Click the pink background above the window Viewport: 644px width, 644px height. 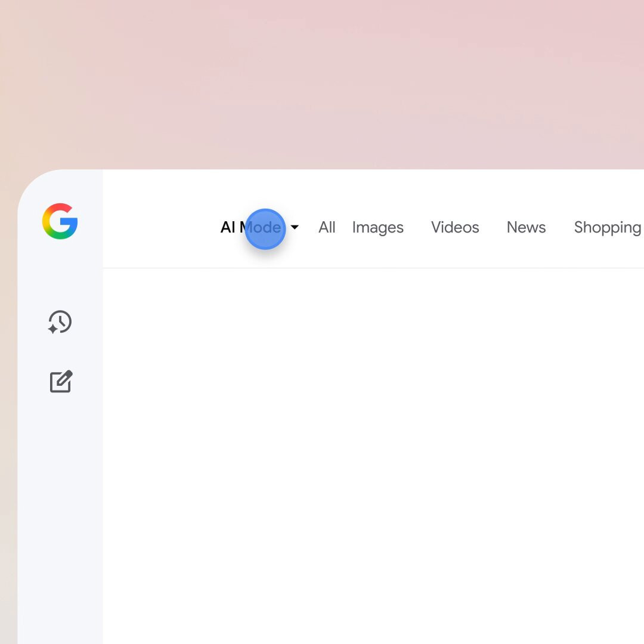point(322,82)
